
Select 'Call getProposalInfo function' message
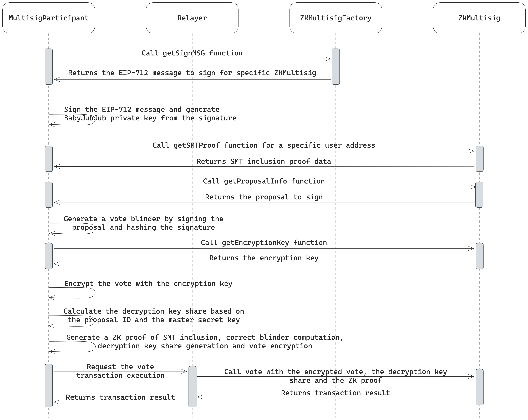264,181
